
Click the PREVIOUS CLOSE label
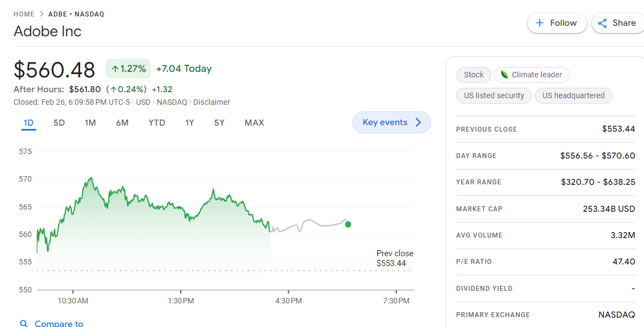pos(486,129)
